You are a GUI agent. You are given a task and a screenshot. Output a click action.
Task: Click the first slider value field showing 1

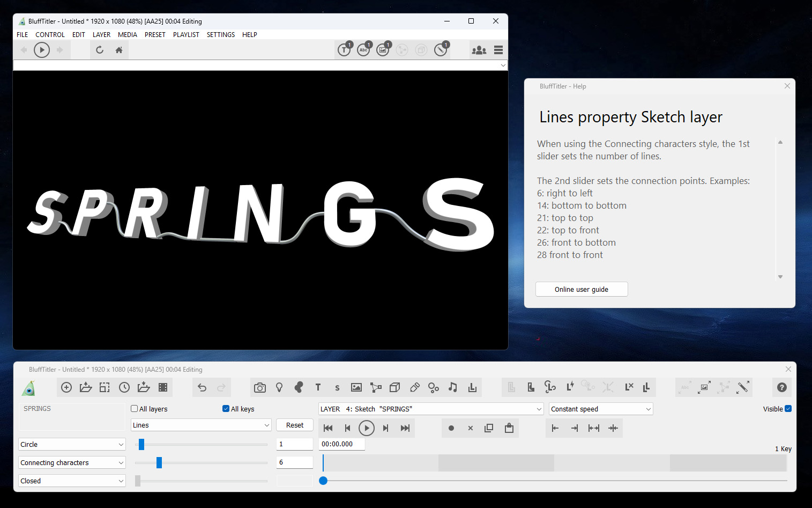click(295, 444)
